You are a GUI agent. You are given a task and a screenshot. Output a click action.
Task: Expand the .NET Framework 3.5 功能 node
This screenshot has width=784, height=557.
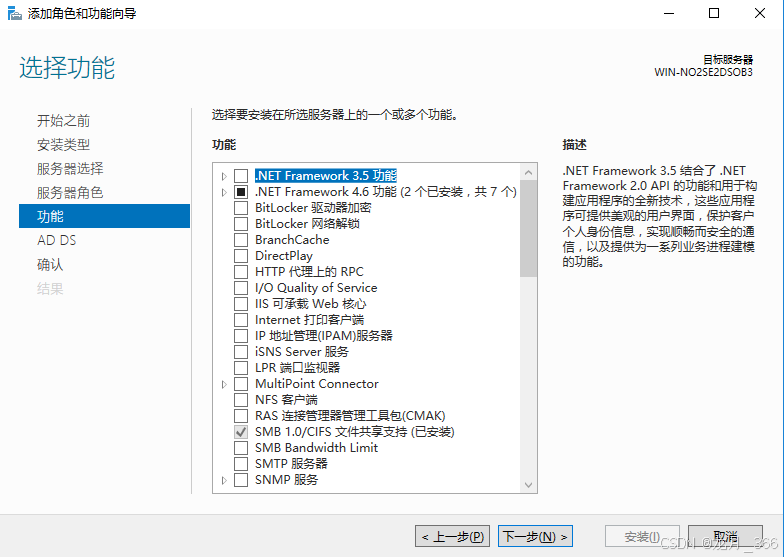pos(224,176)
